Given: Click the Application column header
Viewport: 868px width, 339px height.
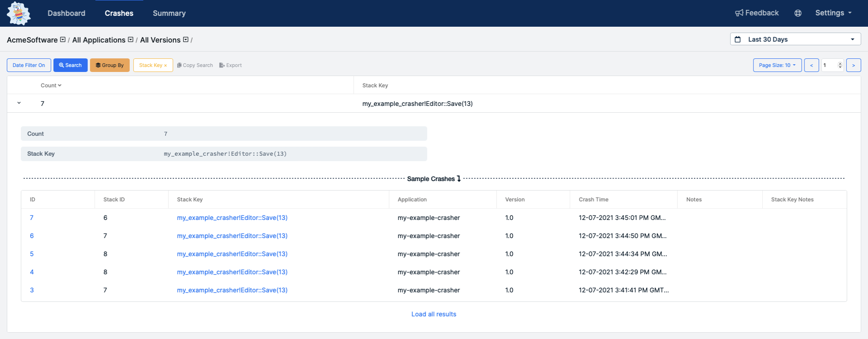Looking at the screenshot, I should pos(412,199).
